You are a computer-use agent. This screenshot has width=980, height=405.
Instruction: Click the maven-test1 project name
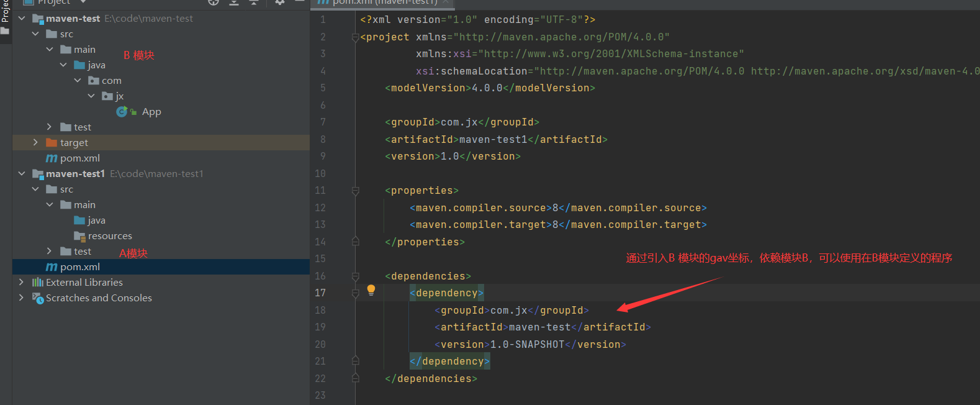tap(75, 174)
